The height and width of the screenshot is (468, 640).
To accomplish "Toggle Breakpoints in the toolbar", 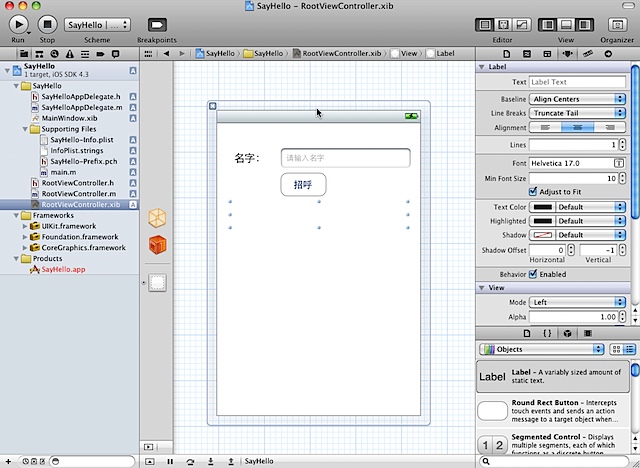I will [x=156, y=24].
